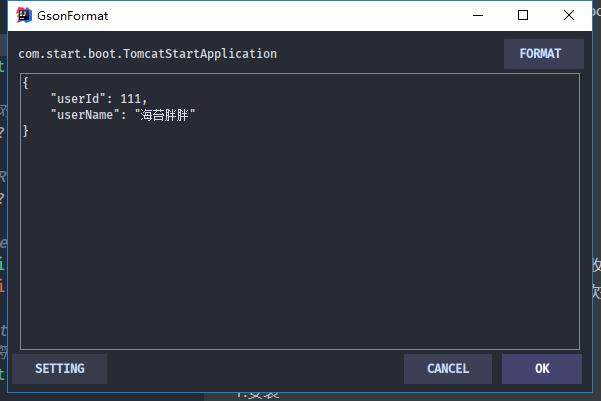601x401 pixels.
Task: Click the opening curly brace line
Action: click(x=26, y=83)
